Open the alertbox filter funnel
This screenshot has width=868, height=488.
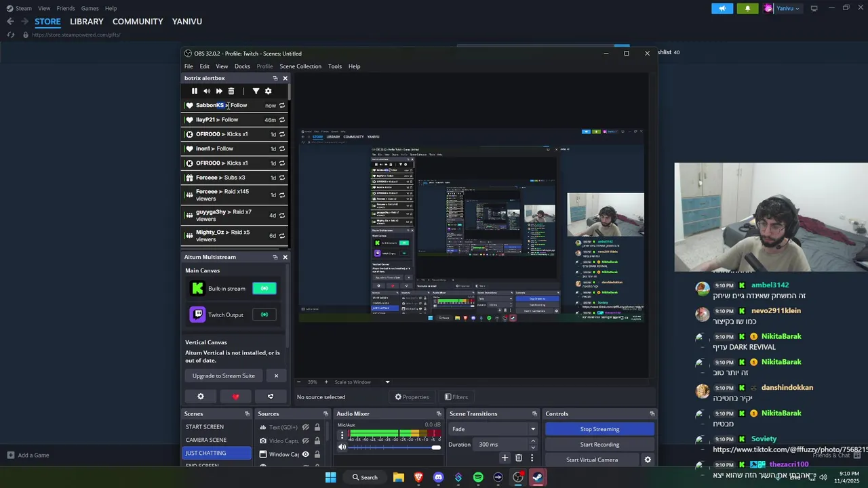pos(256,91)
